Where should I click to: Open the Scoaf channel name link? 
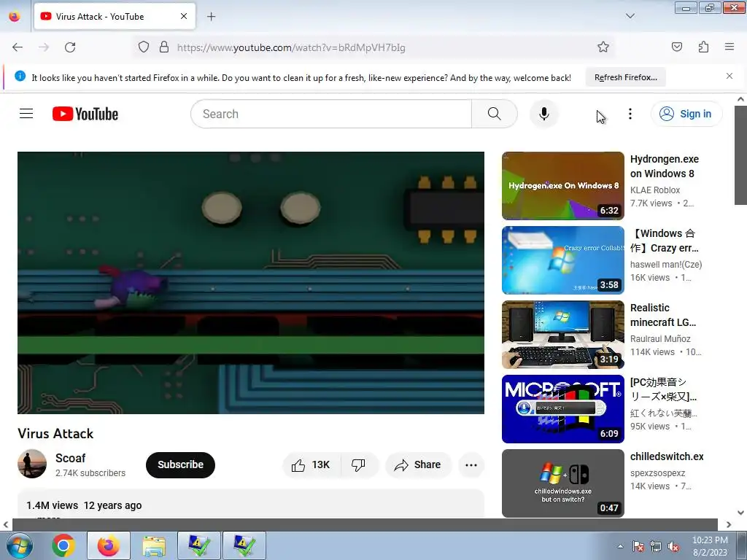pyautogui.click(x=71, y=458)
